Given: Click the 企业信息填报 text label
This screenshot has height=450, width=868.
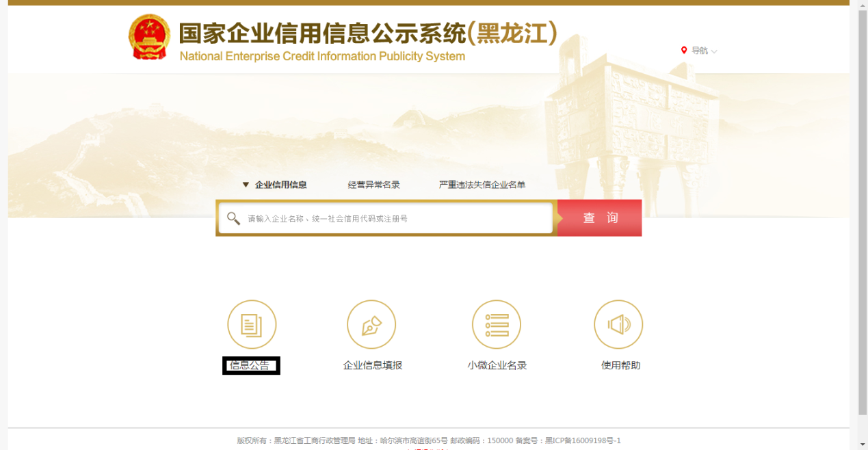Looking at the screenshot, I should coord(371,365).
